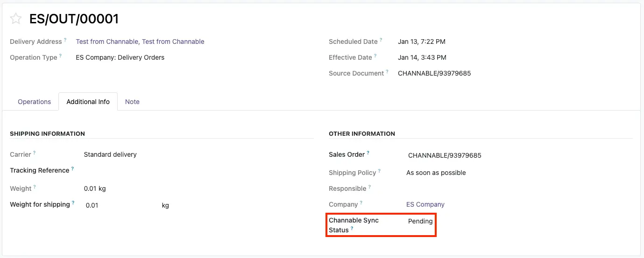Click help icon next to Channable Sync Status
The height and width of the screenshot is (258, 644).
click(352, 229)
